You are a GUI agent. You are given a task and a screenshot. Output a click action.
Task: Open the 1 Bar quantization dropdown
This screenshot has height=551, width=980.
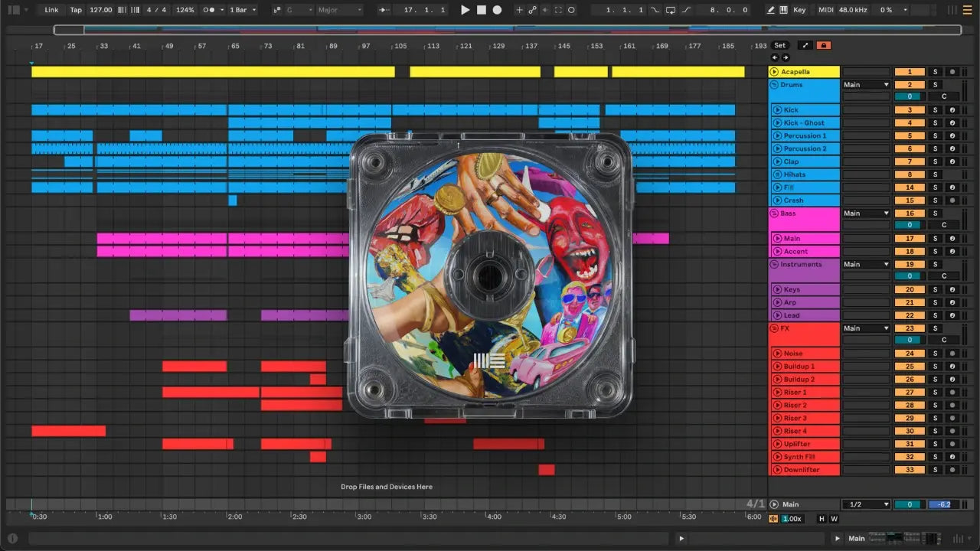coord(243,10)
